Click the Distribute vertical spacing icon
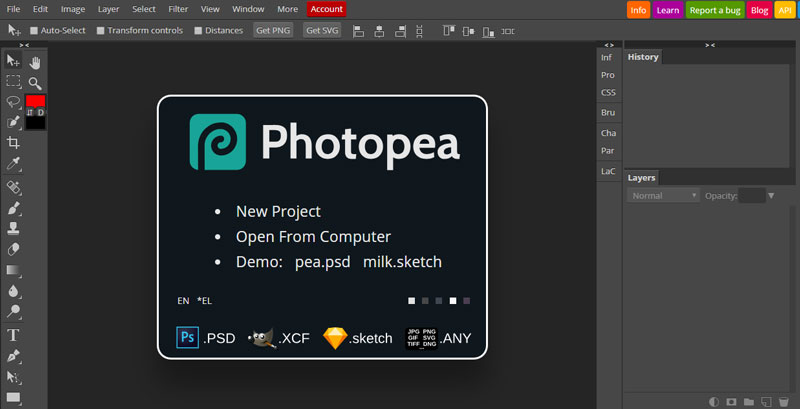Viewport: 800px width, 409px height. [419, 31]
